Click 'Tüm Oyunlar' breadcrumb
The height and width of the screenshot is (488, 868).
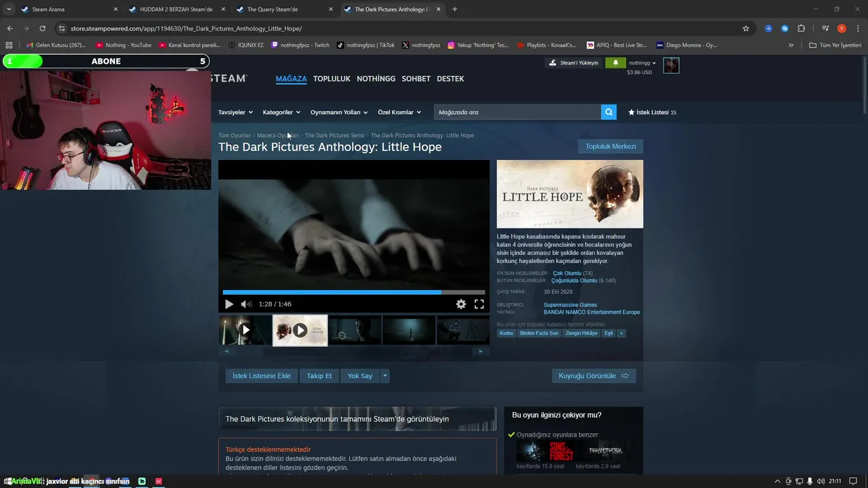tap(235, 136)
